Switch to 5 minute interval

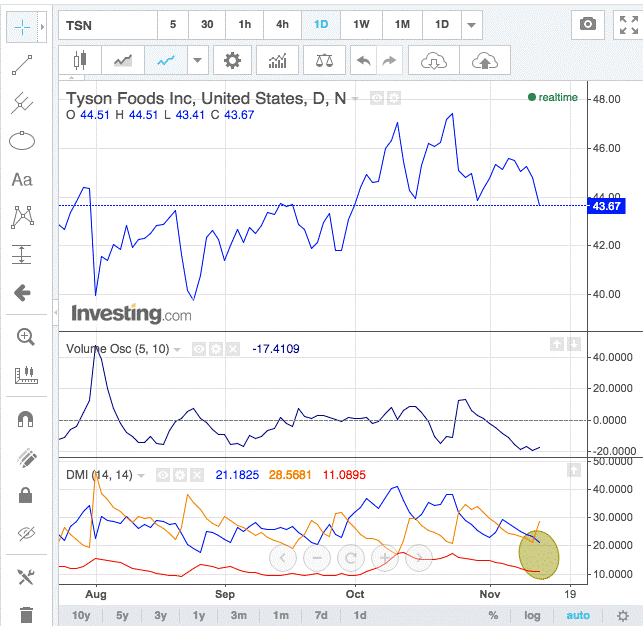pyautogui.click(x=173, y=25)
